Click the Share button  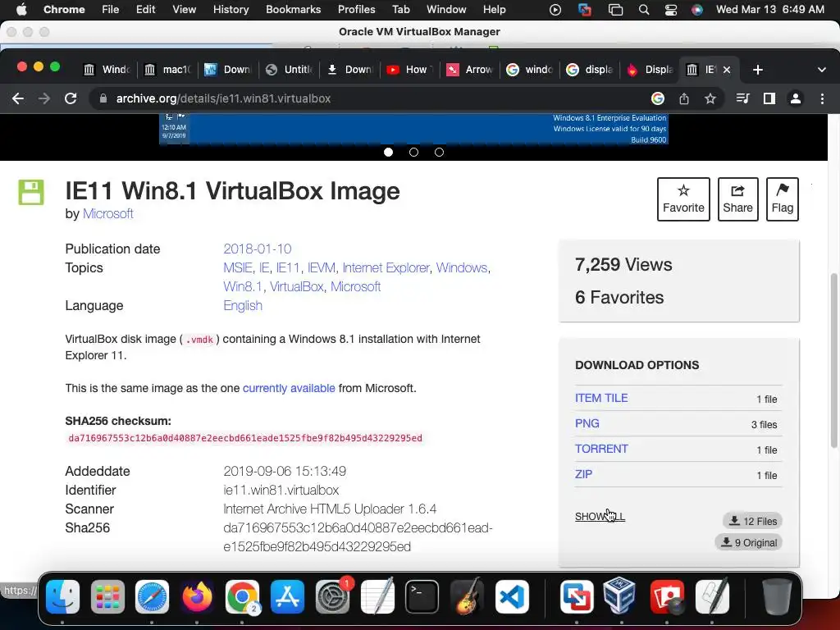(737, 199)
